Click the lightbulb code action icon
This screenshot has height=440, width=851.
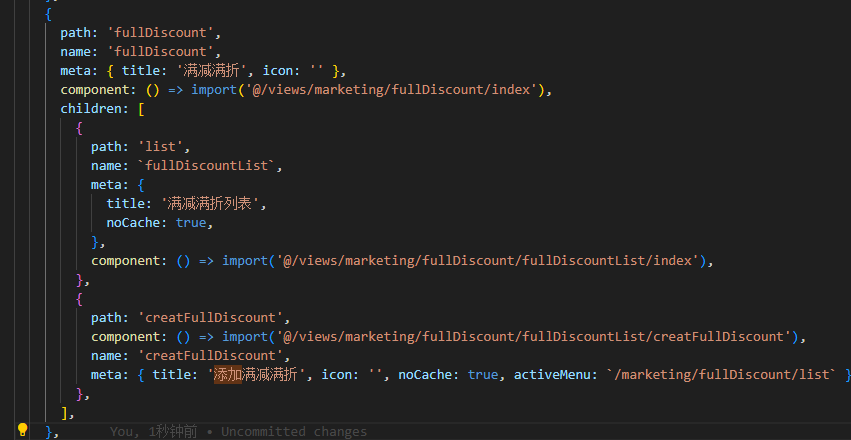click(x=22, y=430)
